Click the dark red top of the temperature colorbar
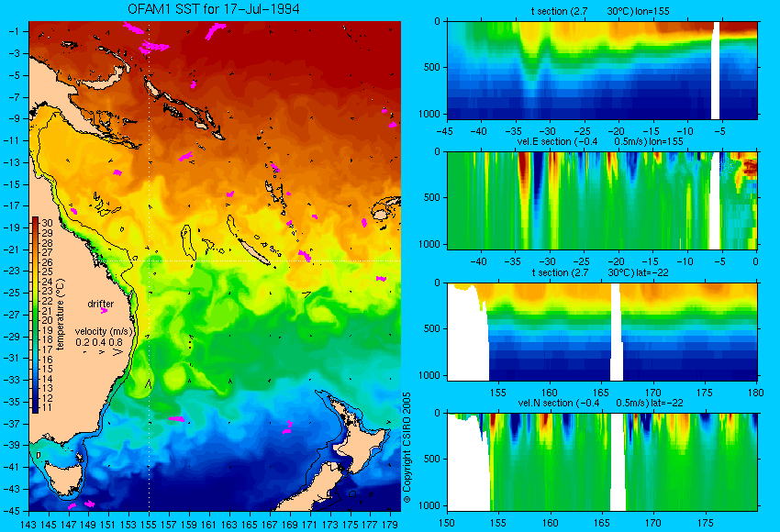The width and height of the screenshot is (780, 532). click(x=35, y=222)
